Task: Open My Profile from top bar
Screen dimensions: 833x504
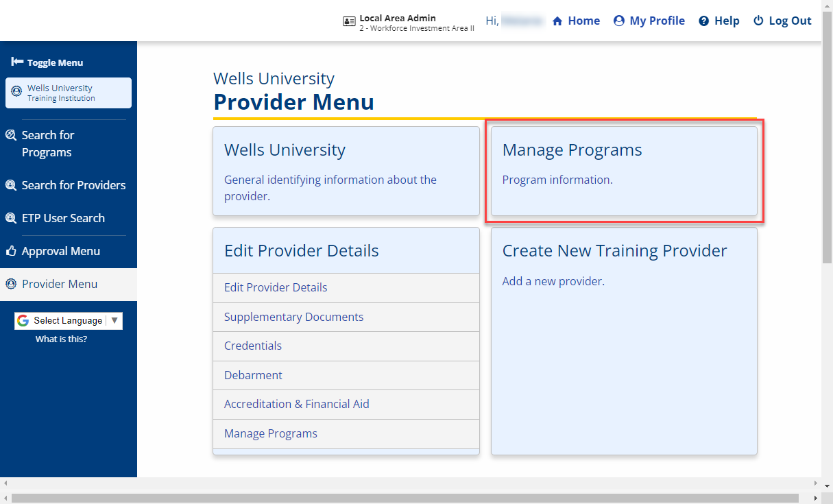Action: (649, 21)
